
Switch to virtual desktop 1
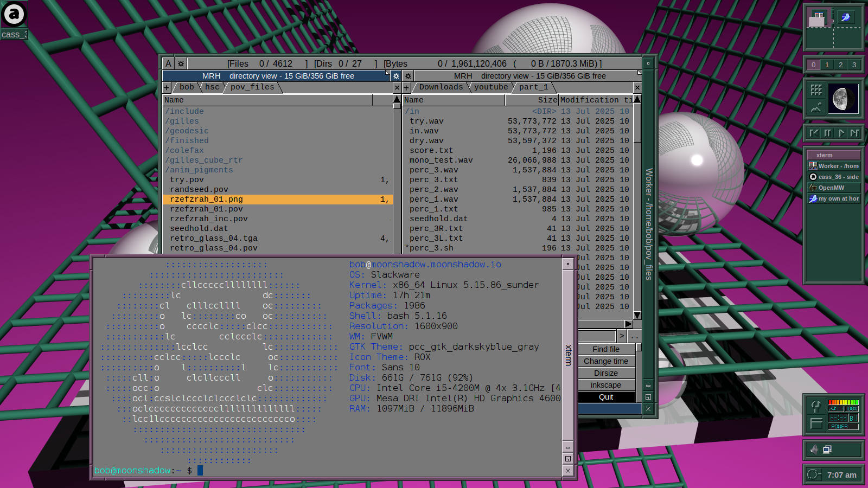pyautogui.click(x=827, y=65)
